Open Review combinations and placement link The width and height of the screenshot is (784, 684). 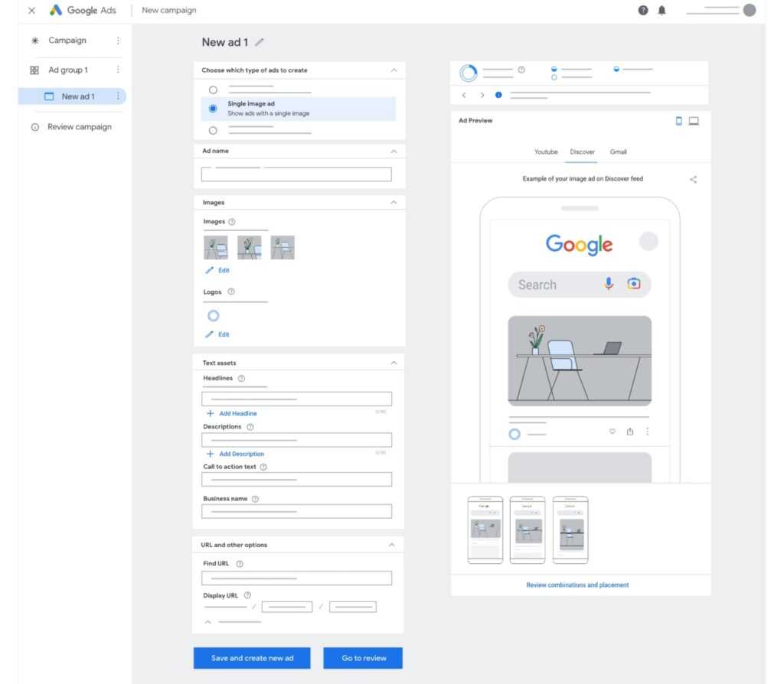[577, 585]
